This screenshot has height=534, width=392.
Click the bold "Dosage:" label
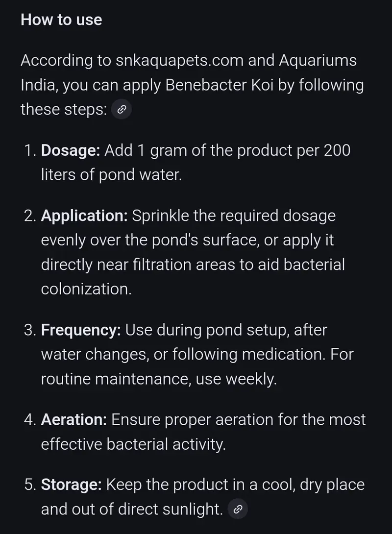(x=71, y=150)
